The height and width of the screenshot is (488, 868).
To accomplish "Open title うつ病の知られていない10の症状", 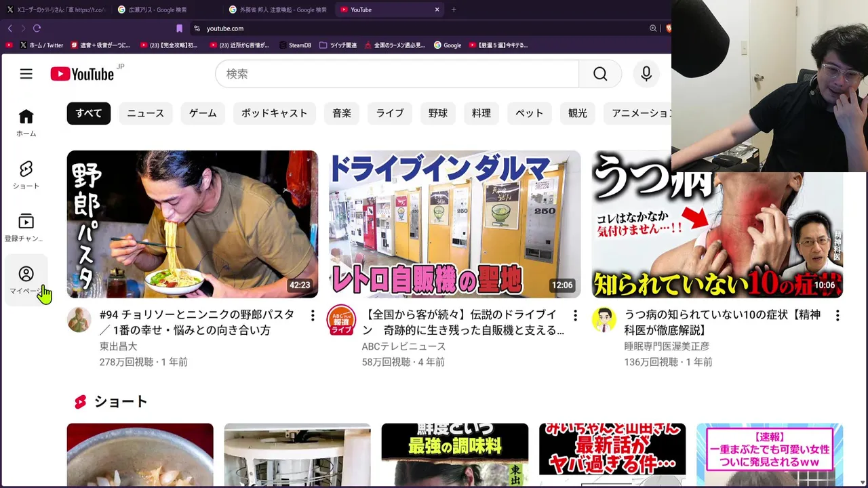I will [x=723, y=323].
